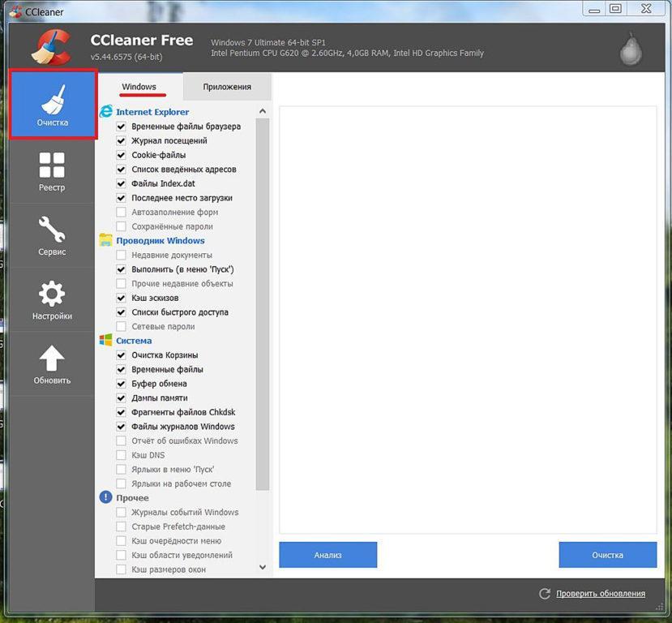672x623 pixels.
Task: Uncheck Дампы памяти
Action: click(122, 398)
